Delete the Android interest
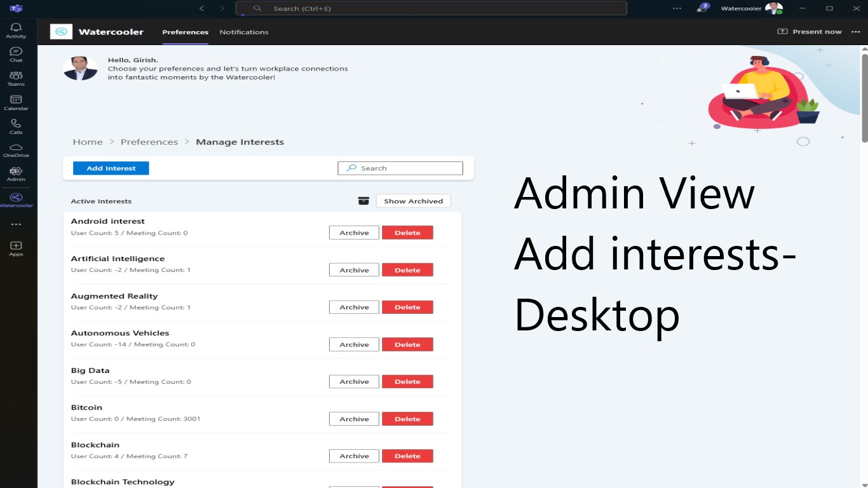The width and height of the screenshot is (868, 488). (x=407, y=233)
